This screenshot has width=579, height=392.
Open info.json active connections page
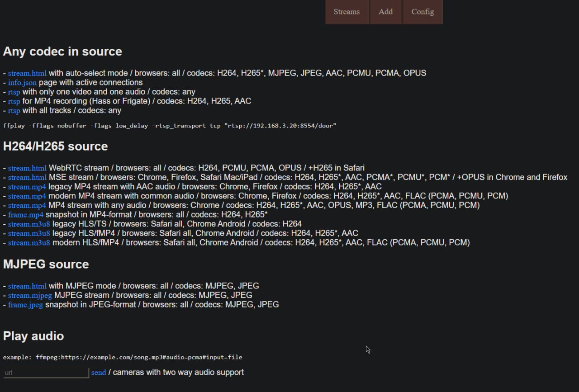tap(22, 83)
